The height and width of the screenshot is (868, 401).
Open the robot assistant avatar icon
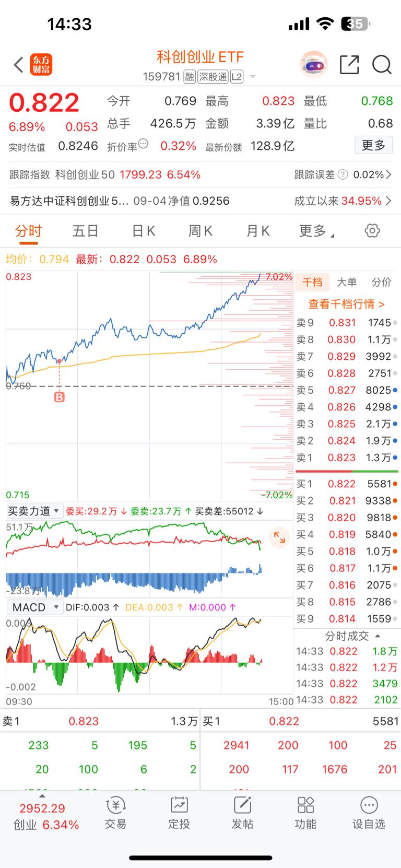click(314, 65)
